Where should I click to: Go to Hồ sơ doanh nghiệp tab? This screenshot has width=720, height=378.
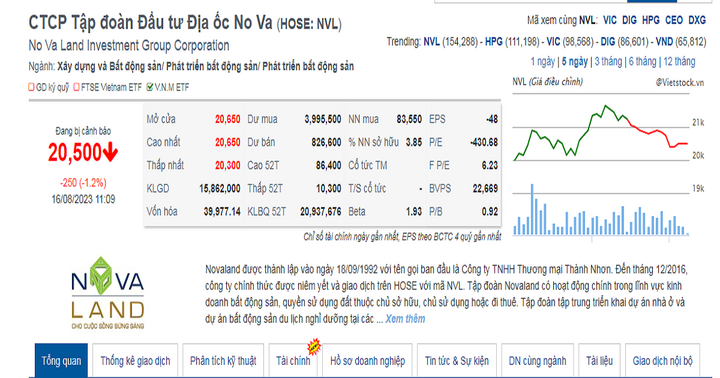pos(367,361)
